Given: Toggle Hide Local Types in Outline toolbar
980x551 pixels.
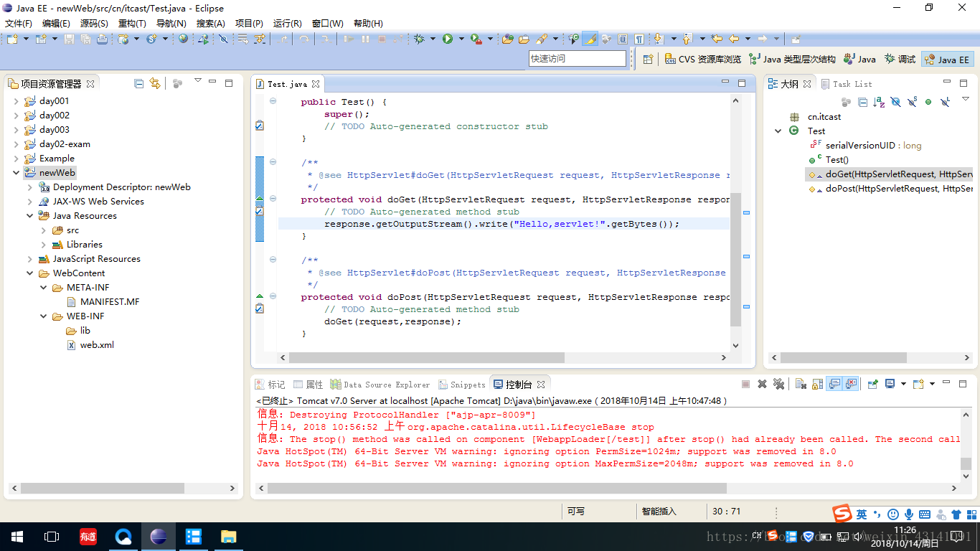Looking at the screenshot, I should click(x=945, y=103).
